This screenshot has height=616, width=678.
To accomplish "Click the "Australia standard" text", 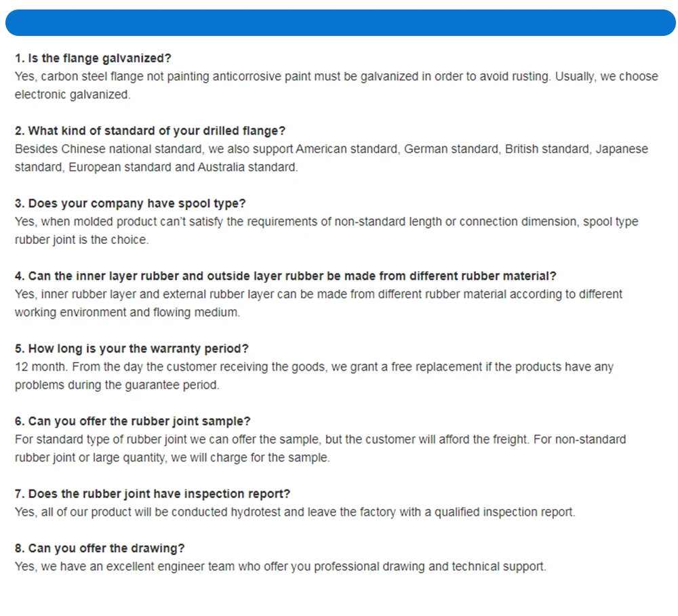I will click(247, 167).
